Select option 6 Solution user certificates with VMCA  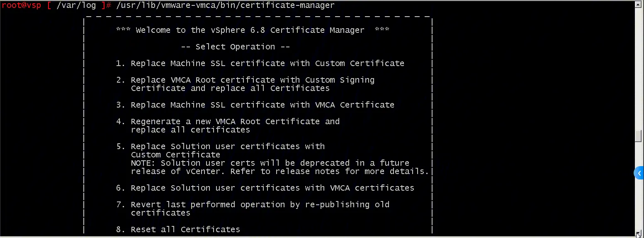click(265, 188)
